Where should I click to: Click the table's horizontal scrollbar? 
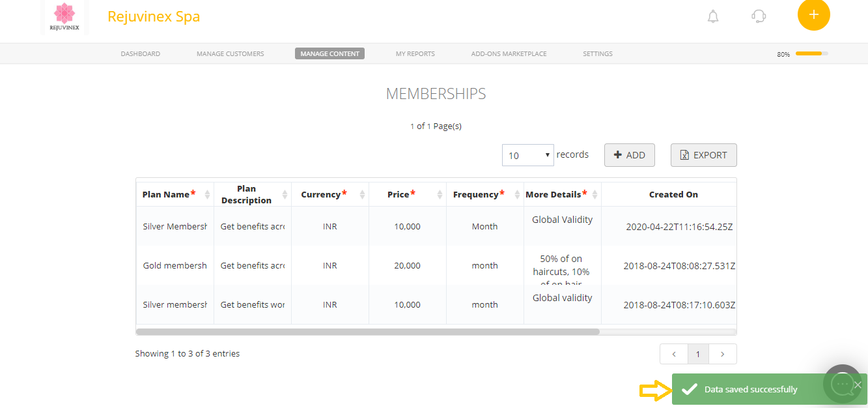coord(368,332)
